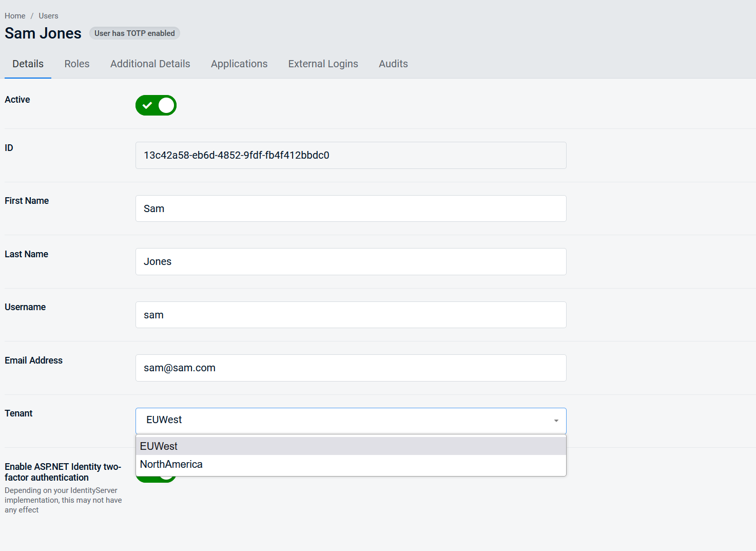Click into the First Name field

click(351, 208)
